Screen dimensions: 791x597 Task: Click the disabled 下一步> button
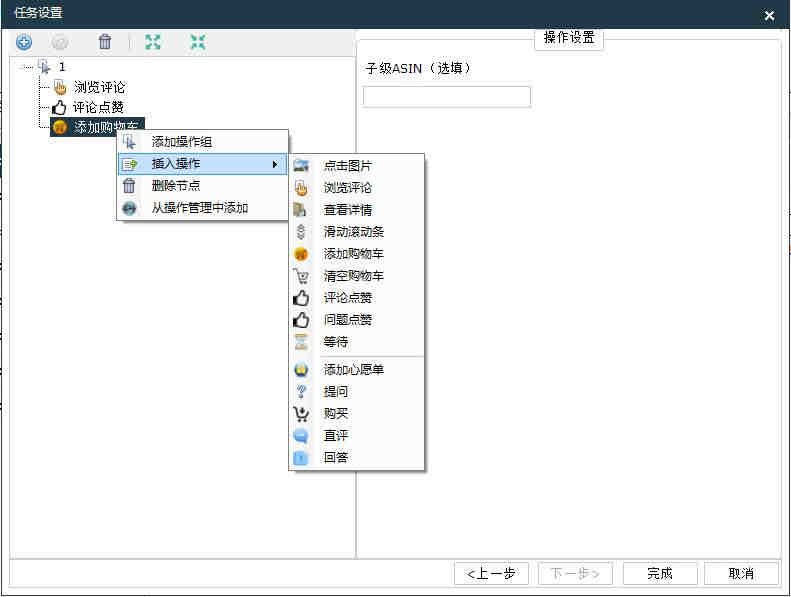click(575, 574)
